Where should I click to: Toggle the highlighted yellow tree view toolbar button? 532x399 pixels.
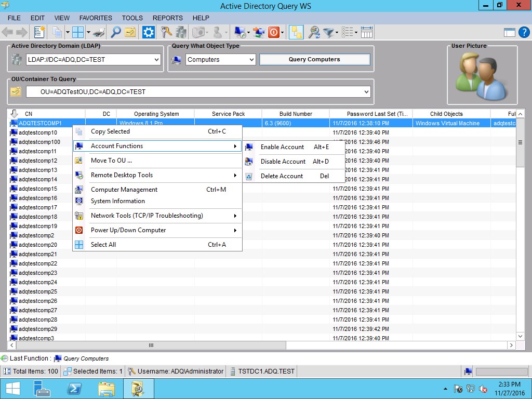coord(296,32)
